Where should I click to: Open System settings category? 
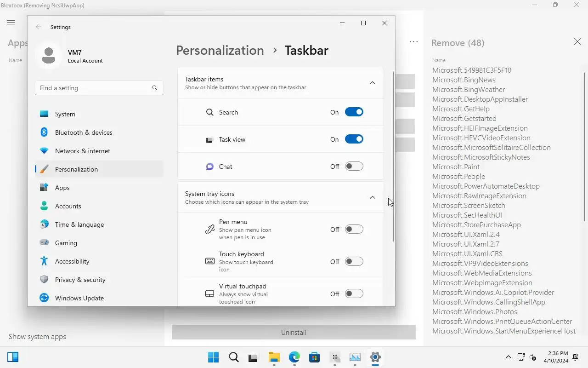(99, 114)
